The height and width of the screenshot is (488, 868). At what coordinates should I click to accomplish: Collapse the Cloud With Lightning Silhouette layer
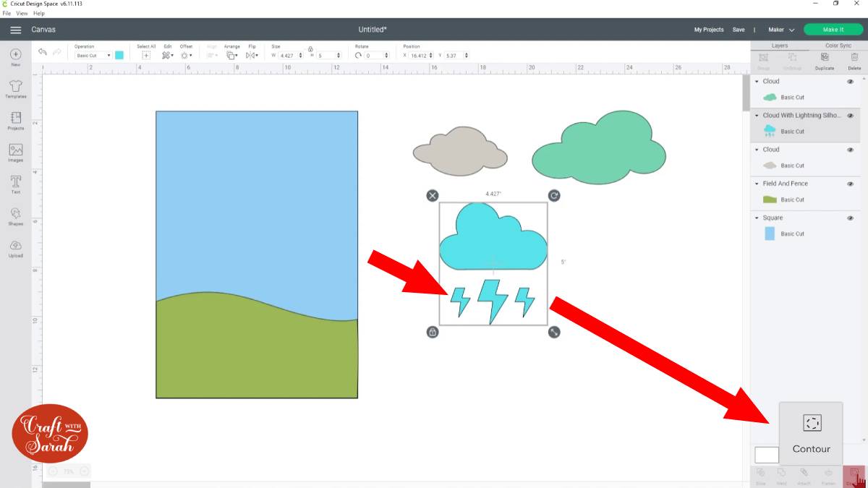(x=757, y=115)
